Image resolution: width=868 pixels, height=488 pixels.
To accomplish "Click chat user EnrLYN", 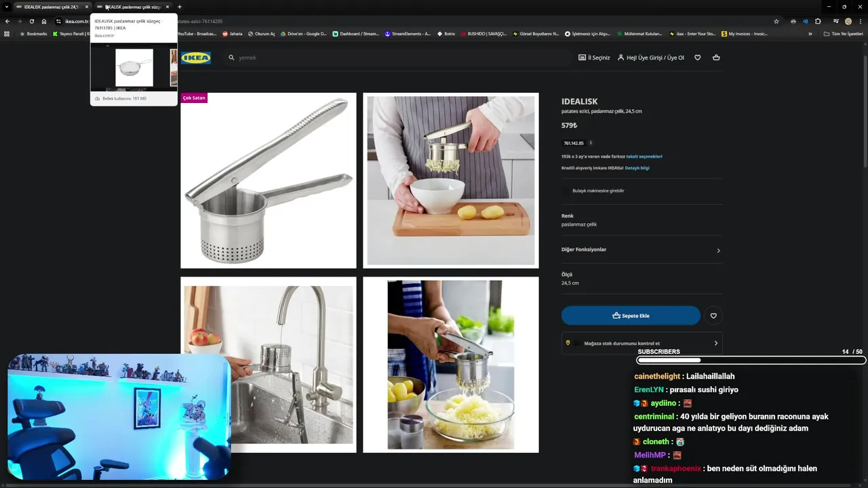I will [x=649, y=390].
